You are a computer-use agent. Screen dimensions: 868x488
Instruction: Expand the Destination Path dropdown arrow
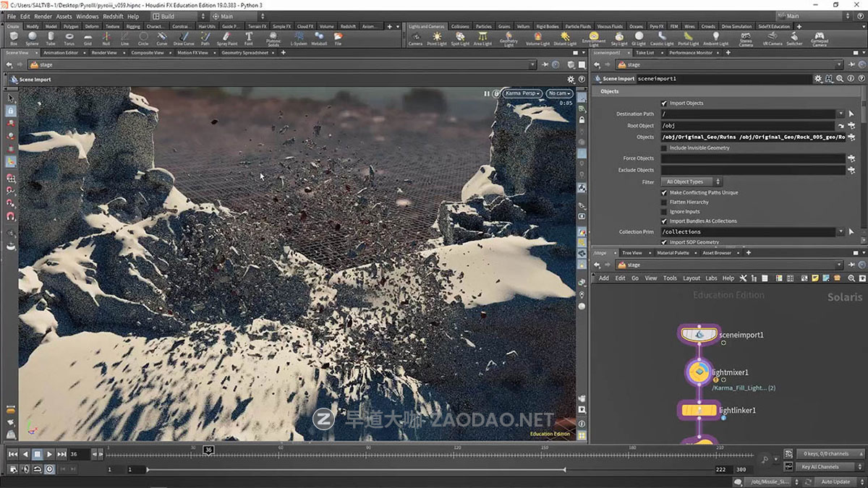[841, 114]
